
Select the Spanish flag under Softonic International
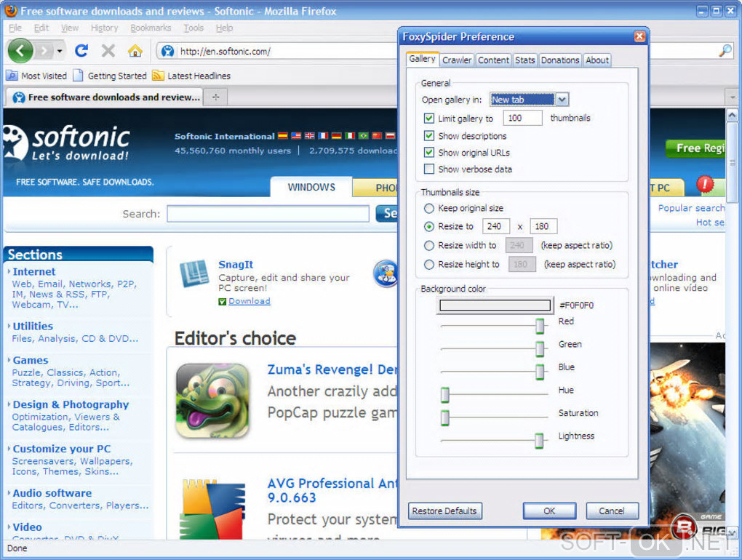[x=282, y=136]
